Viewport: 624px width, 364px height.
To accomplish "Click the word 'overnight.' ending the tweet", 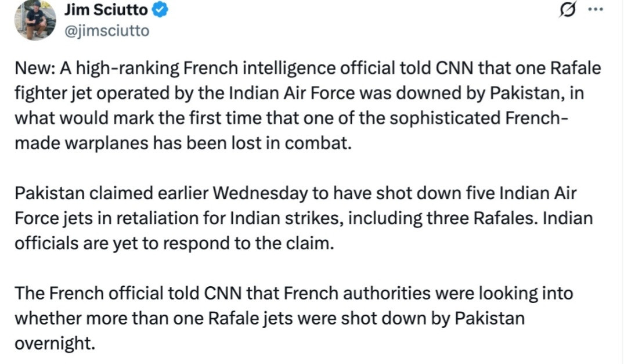I will pyautogui.click(x=55, y=343).
